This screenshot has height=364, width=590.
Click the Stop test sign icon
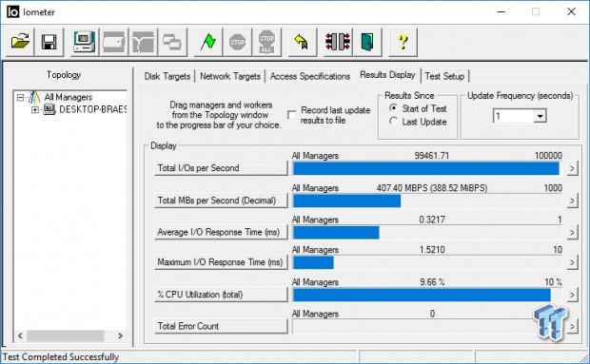pyautogui.click(x=238, y=42)
